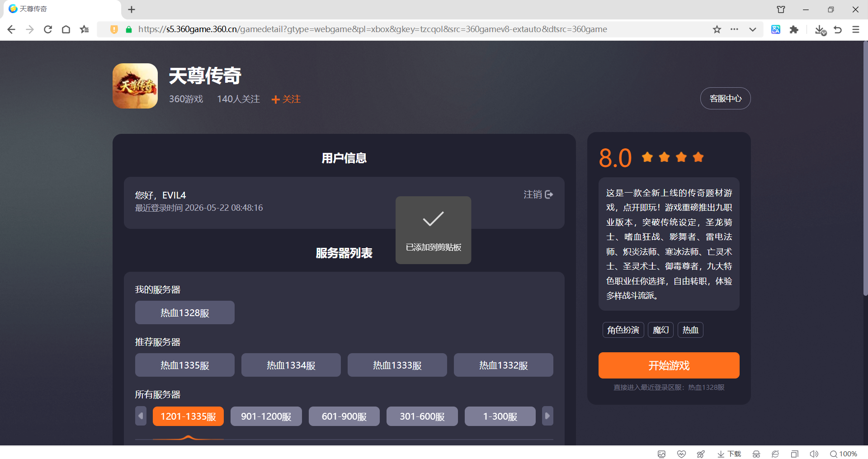Click the incognito mask icon in status bar
868x459 pixels.
756,454
